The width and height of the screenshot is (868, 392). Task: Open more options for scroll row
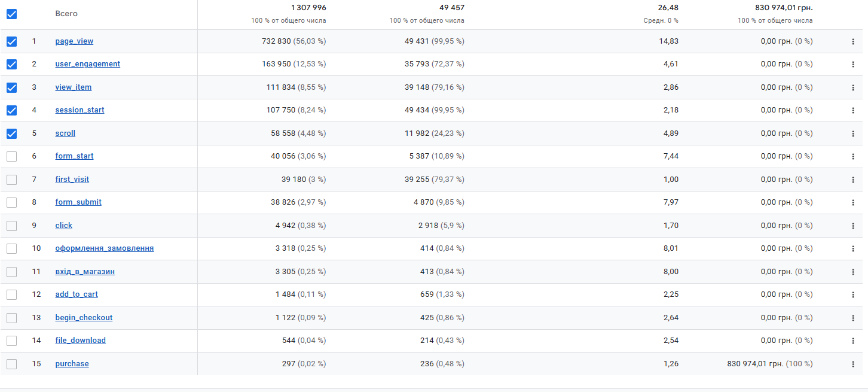(853, 133)
